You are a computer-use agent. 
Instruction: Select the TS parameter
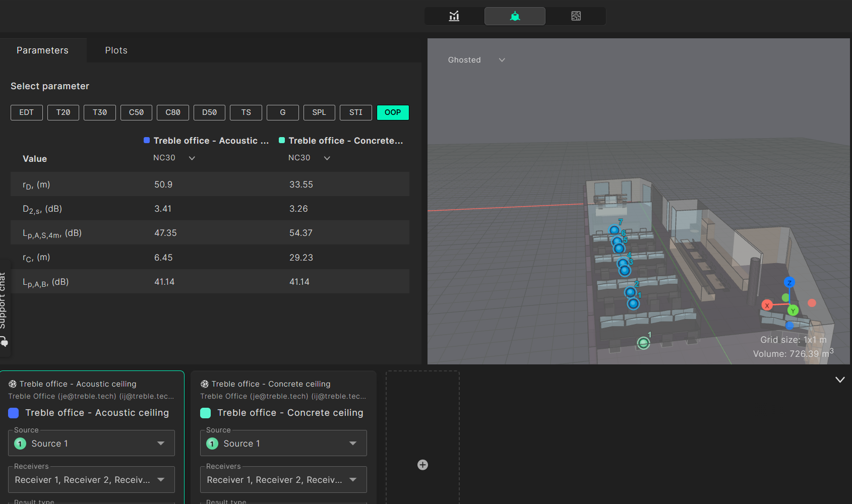point(246,112)
